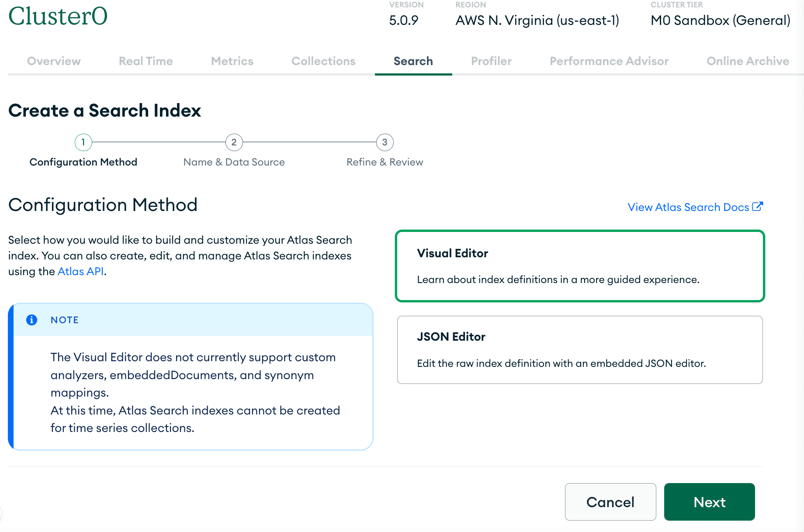
Task: Jump to step 2 circle in wizard
Action: (x=234, y=142)
